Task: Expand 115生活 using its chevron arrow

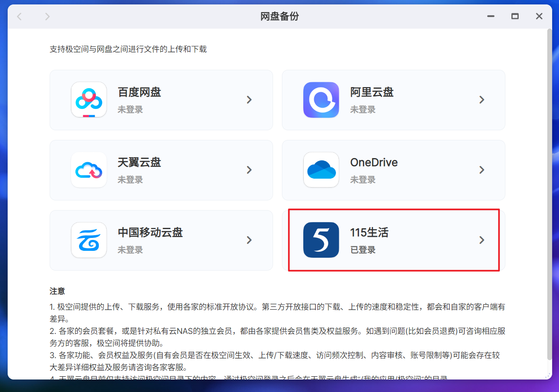Action: tap(482, 240)
